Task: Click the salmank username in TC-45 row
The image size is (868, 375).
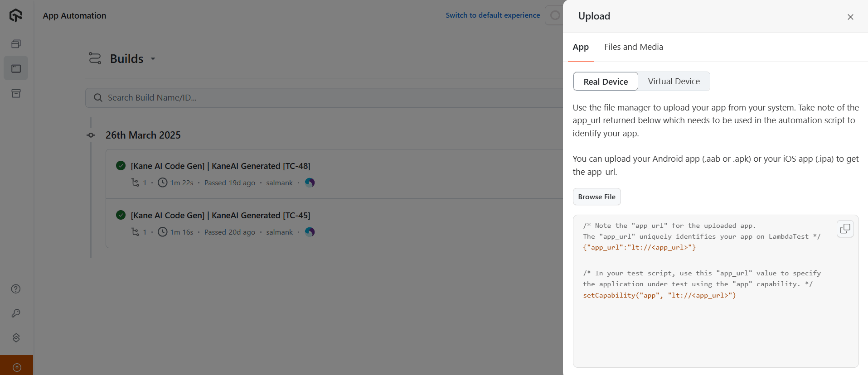Action: [279, 232]
